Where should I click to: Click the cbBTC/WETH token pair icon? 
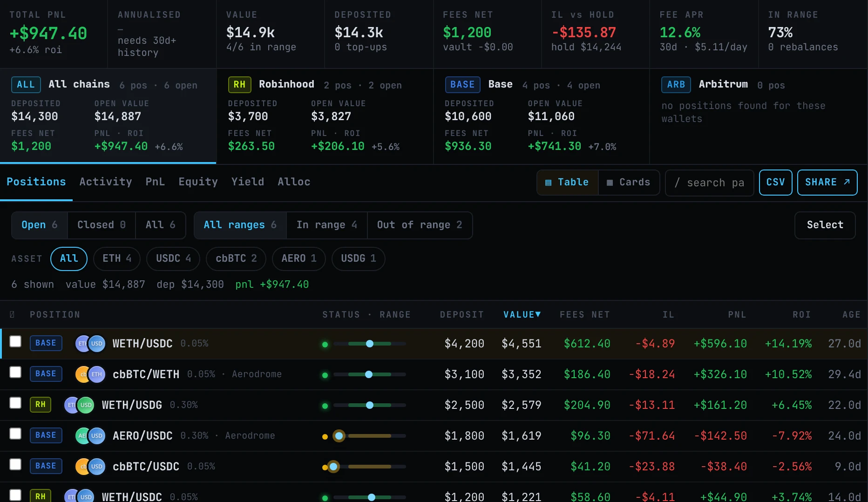[90, 374]
